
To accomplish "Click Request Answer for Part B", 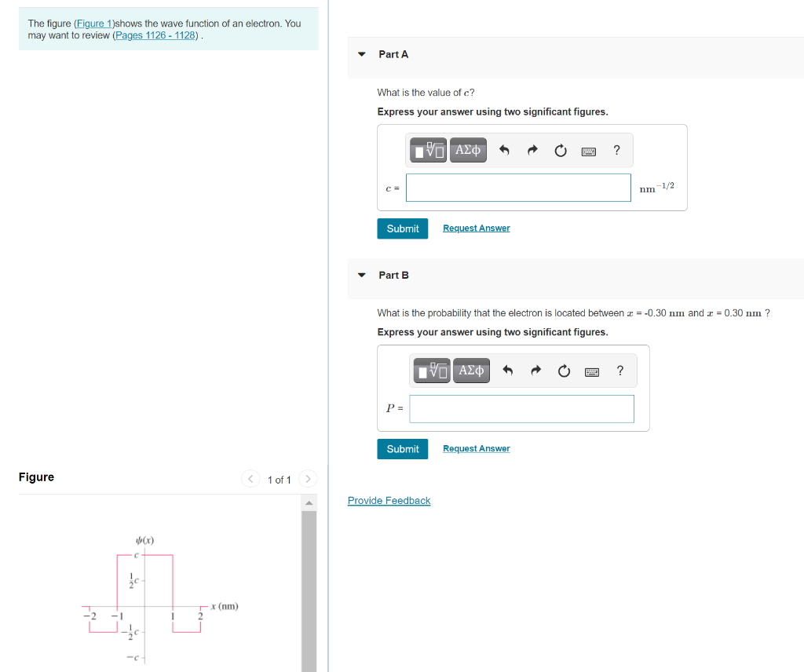I will tap(476, 448).
